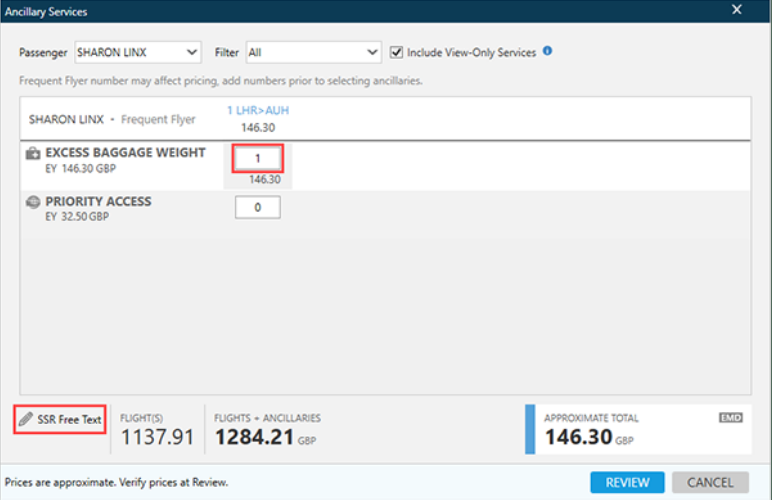
Task: Open the Passenger dropdown showing SHARON LINX
Action: pyautogui.click(x=138, y=52)
